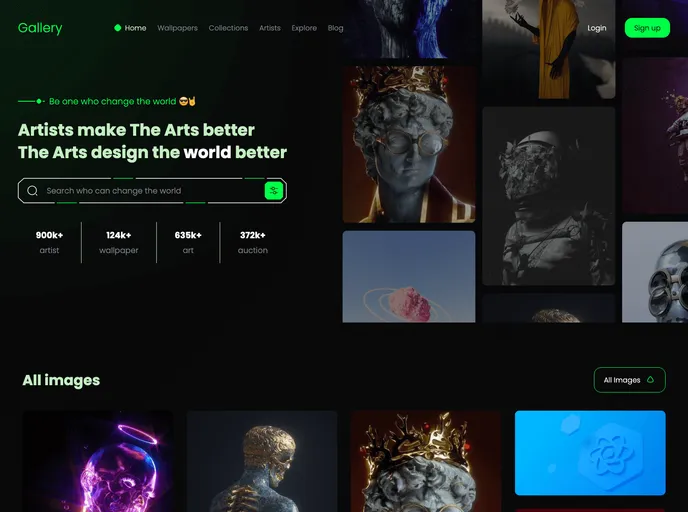Click the green dot beside Home
Image resolution: width=688 pixels, height=512 pixels.
click(118, 28)
